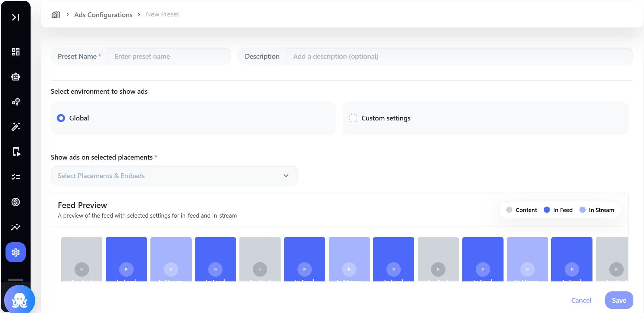Open the Select Placements & Embeds dropdown
The width and height of the screenshot is (644, 313).
[x=174, y=176]
